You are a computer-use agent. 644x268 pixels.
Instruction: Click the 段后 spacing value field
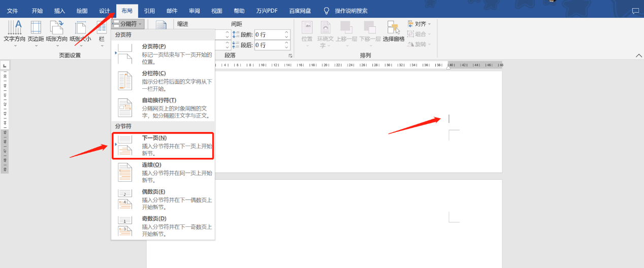click(x=268, y=45)
